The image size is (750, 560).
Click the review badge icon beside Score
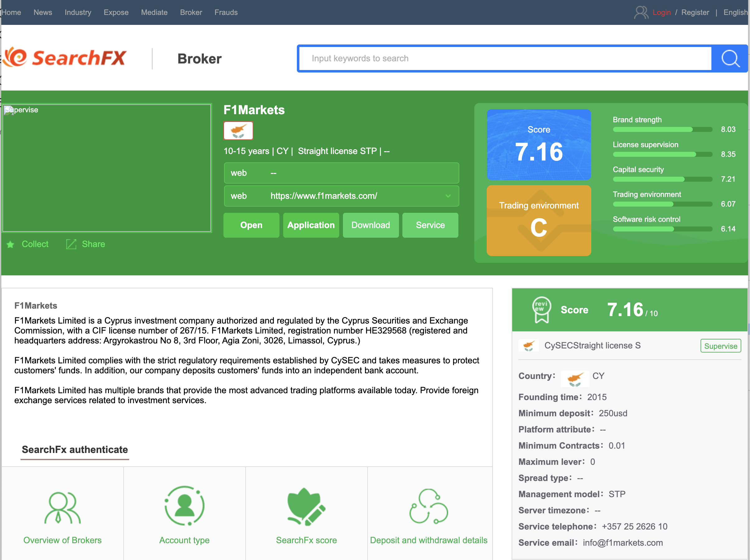coord(541,310)
